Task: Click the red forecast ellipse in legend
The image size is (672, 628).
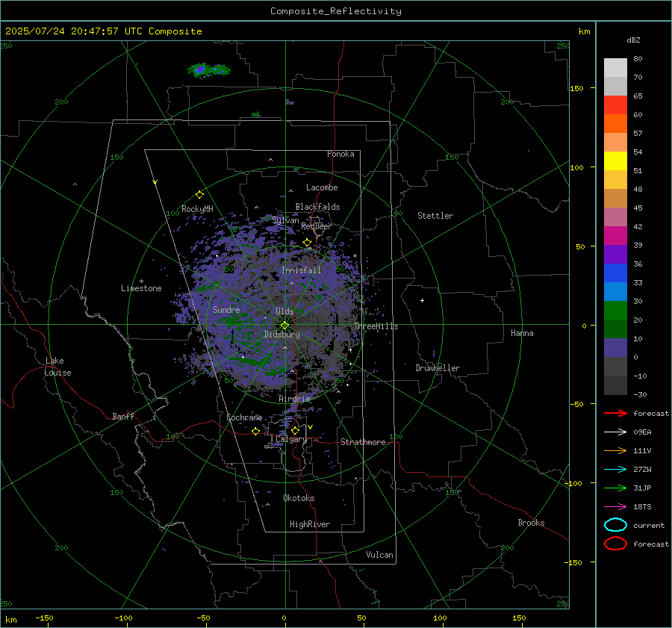Action: tap(615, 544)
